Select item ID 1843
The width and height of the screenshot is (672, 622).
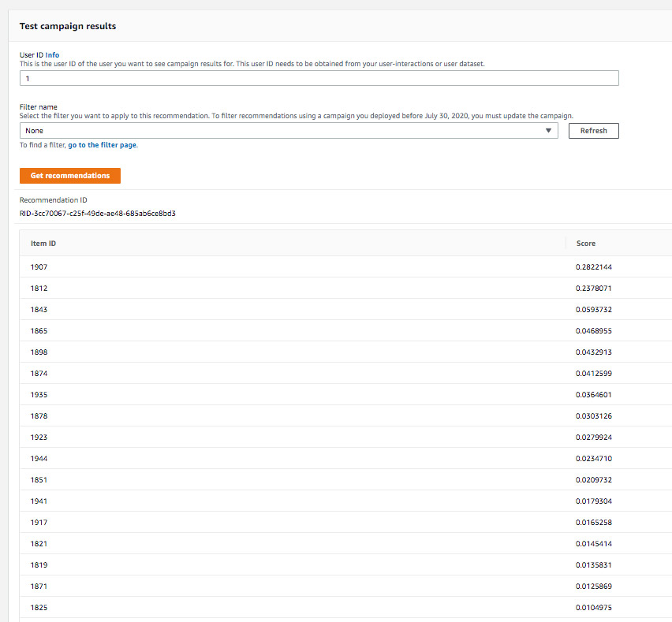point(39,309)
